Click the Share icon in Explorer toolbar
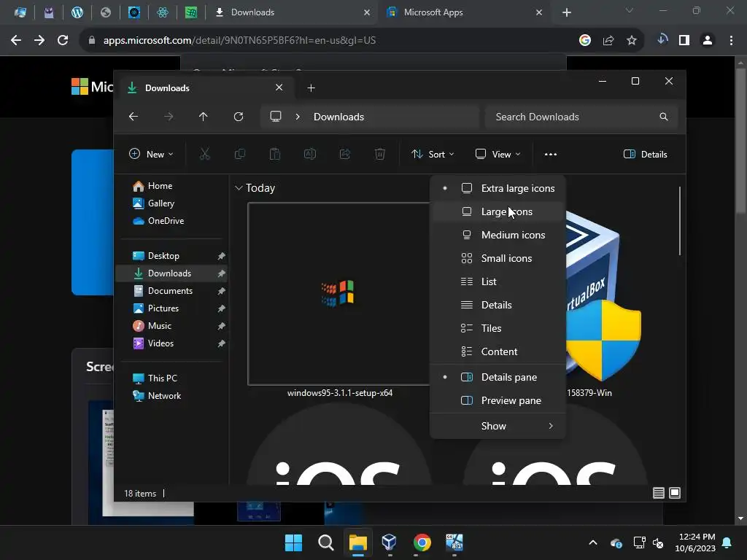The height and width of the screenshot is (560, 747). tap(345, 154)
